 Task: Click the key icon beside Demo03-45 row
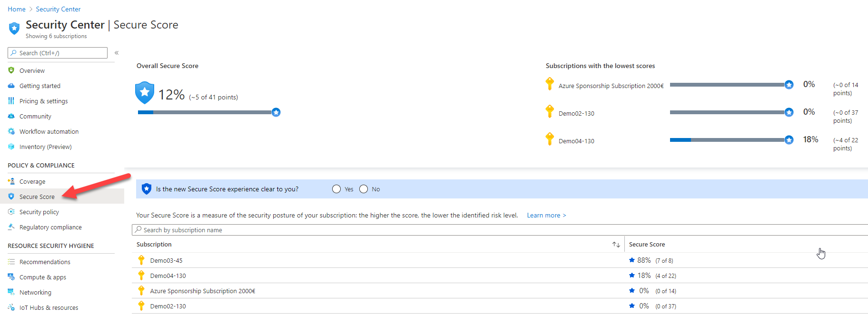(x=141, y=260)
